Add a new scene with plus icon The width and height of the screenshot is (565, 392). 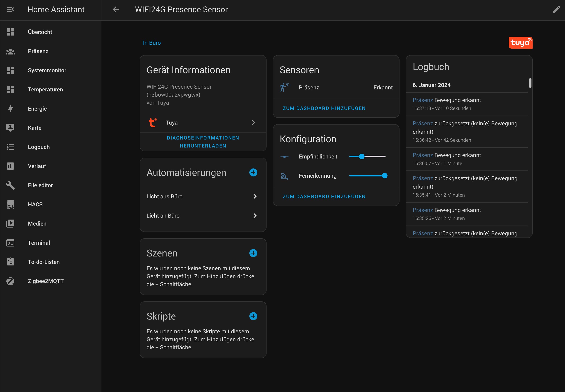253,253
